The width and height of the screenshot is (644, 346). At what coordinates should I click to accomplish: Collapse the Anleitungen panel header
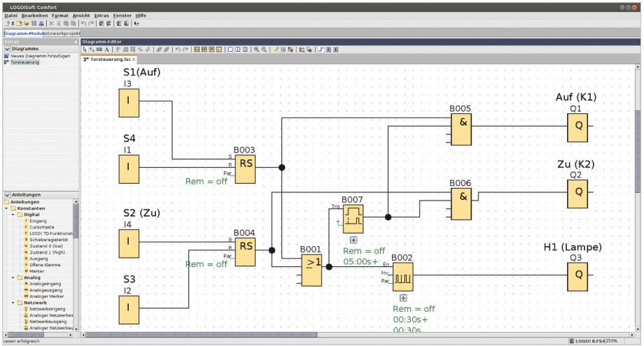pyautogui.click(x=7, y=195)
